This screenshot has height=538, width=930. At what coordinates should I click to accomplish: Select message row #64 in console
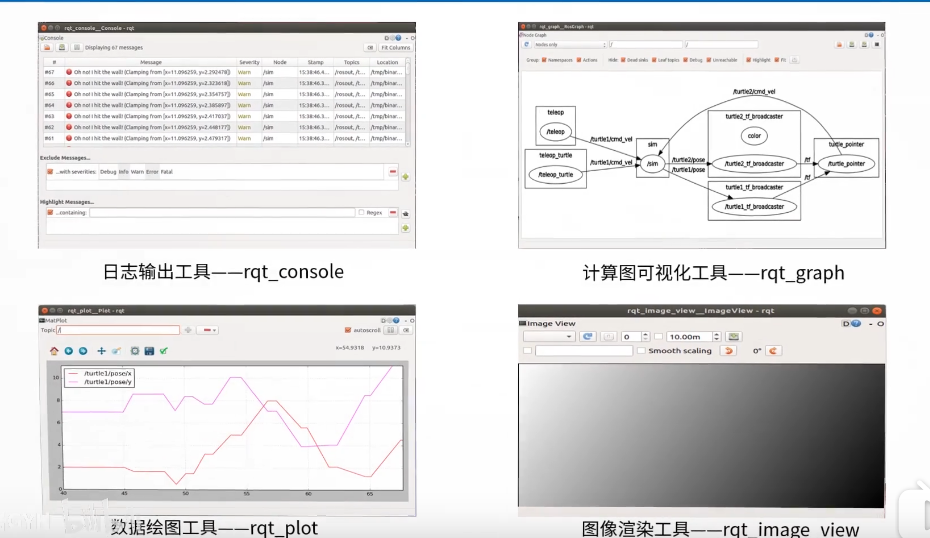tap(225, 105)
